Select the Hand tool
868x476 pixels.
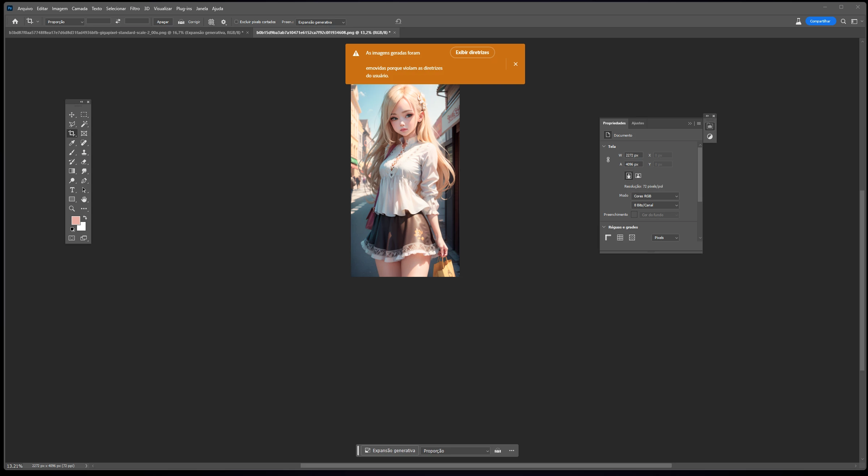84,199
